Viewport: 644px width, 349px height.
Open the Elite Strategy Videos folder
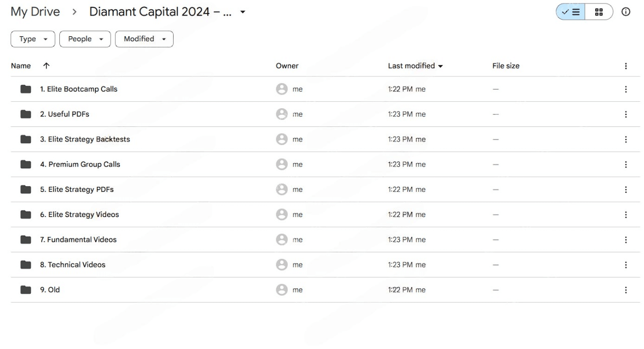click(x=84, y=215)
